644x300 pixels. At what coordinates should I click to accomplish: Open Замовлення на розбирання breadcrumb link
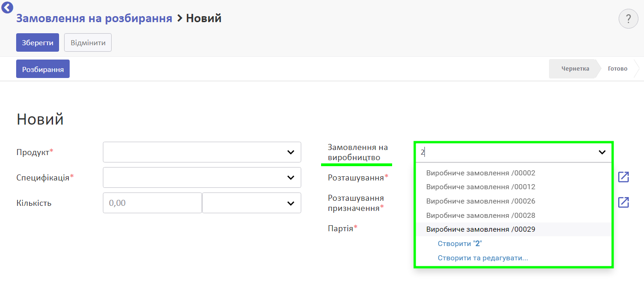point(94,18)
